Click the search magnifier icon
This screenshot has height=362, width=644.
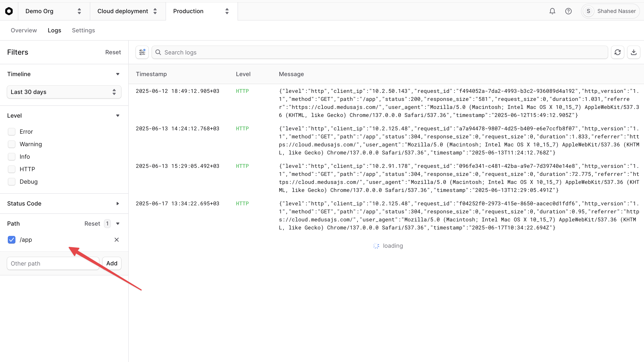click(x=158, y=52)
